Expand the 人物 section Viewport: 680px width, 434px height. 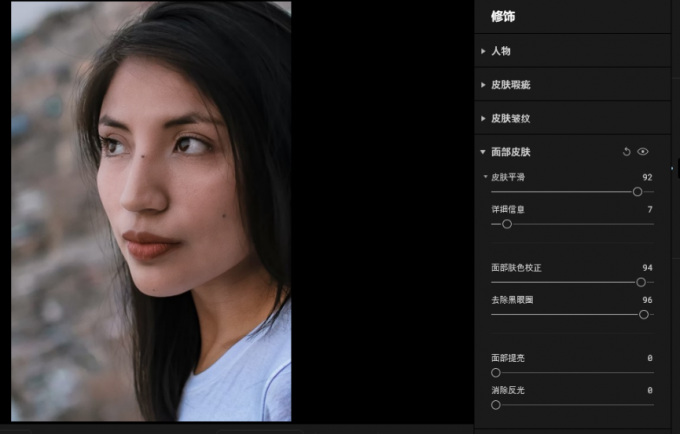483,51
